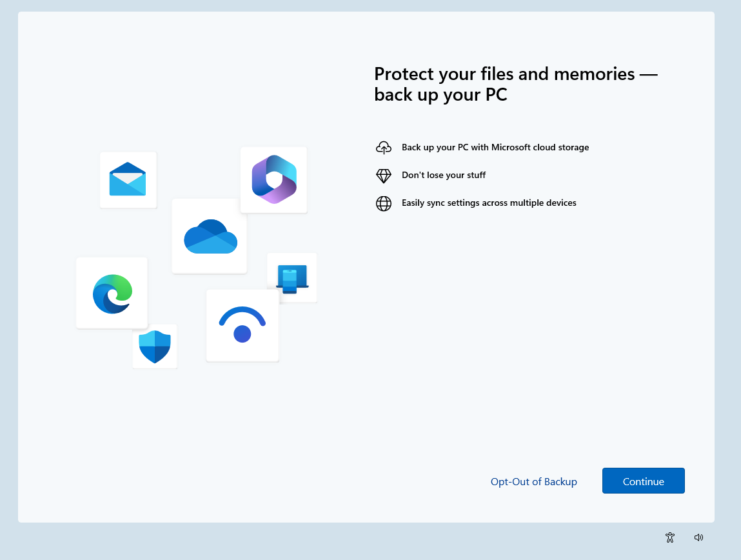Viewport: 741px width, 560px height.
Task: Open the volume speaker control
Action: point(698,537)
